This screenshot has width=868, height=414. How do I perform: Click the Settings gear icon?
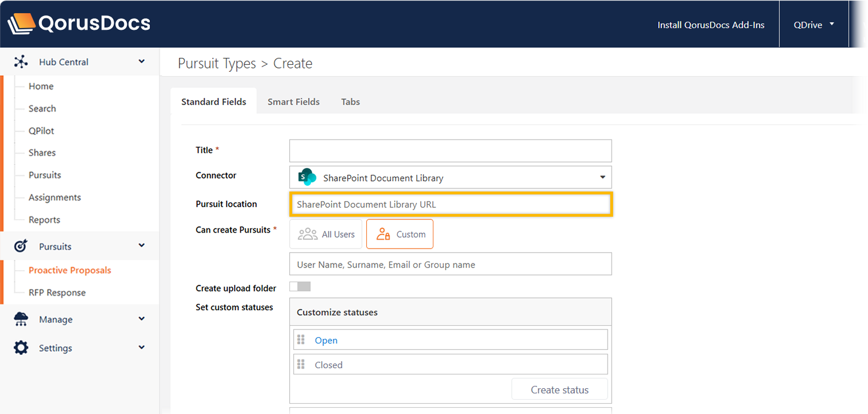21,348
